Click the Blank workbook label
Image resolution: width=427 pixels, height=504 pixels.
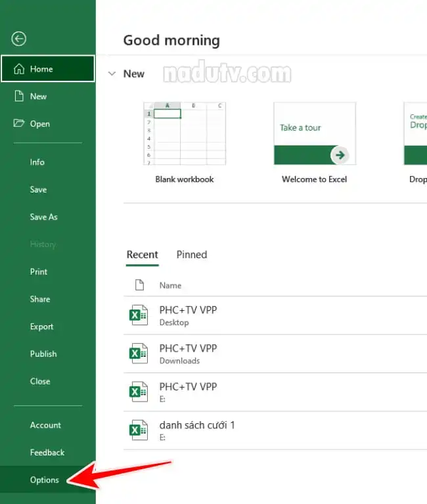(x=185, y=179)
